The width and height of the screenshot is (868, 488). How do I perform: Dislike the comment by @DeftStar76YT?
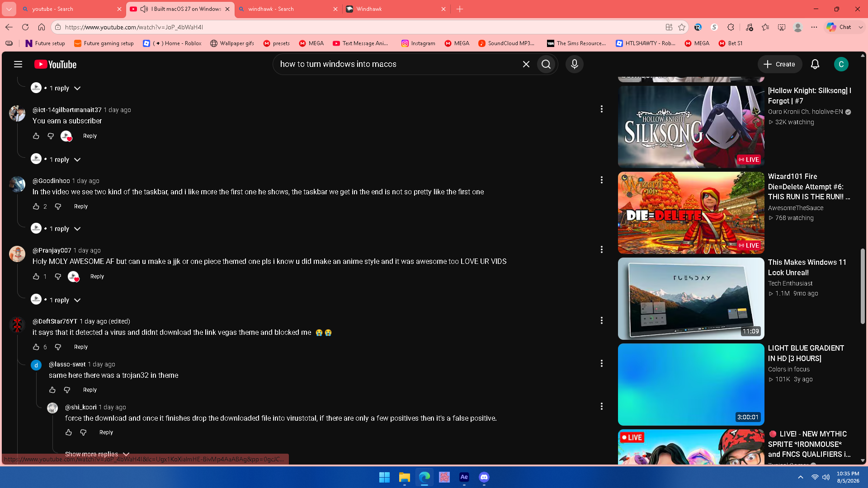pyautogui.click(x=58, y=347)
